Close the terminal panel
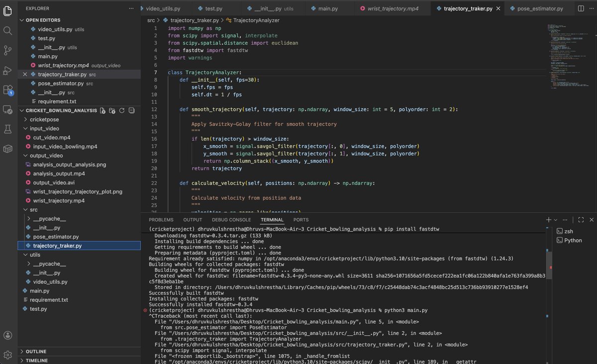Image resolution: width=597 pixels, height=364 pixels. click(591, 219)
